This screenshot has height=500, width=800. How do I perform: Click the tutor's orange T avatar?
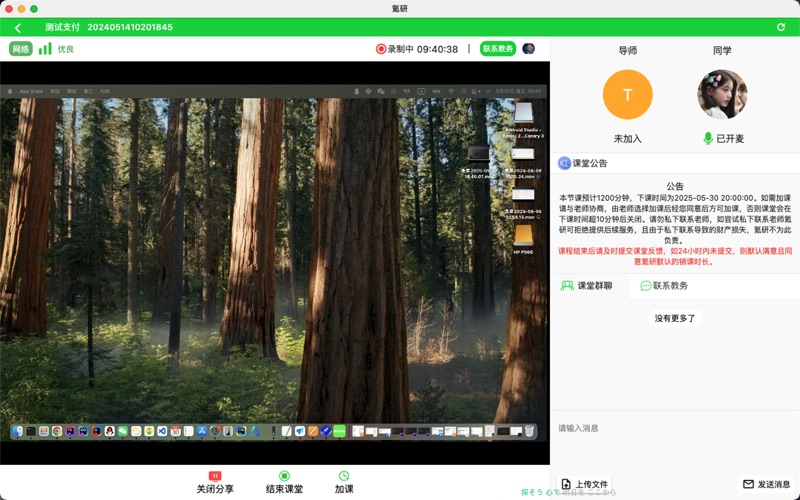point(627,95)
